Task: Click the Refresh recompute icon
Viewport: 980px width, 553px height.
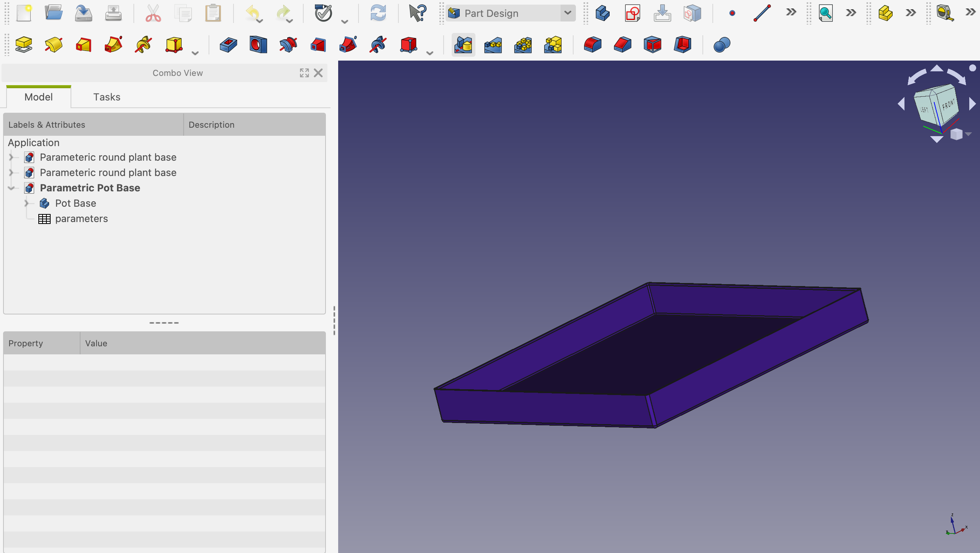Action: click(x=378, y=13)
